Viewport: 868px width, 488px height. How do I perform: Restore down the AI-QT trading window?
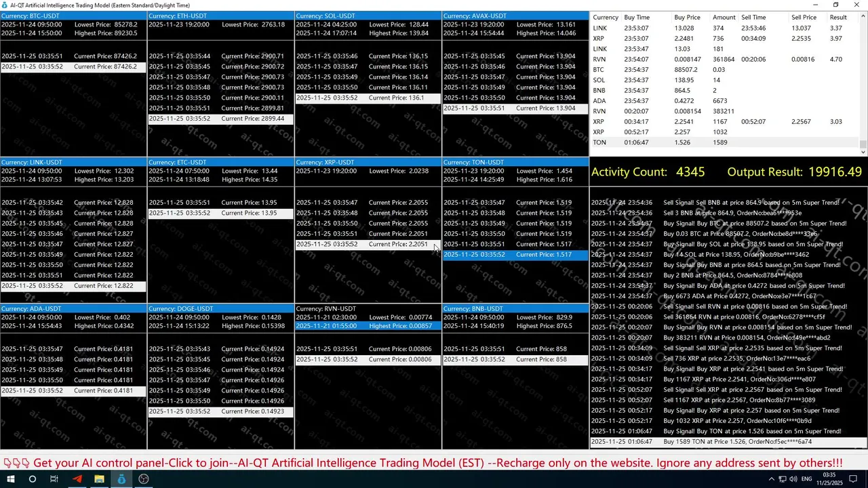pos(835,5)
